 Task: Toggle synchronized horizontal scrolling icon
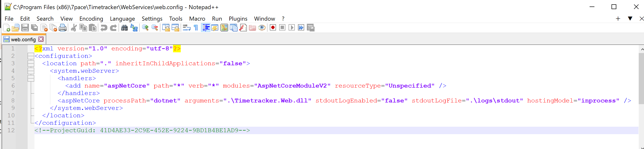pos(175,28)
